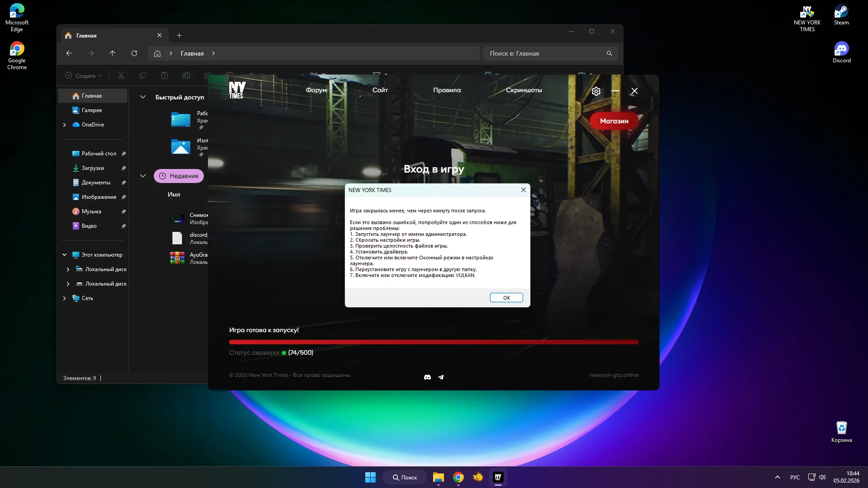Click the red launcher progress bar
868x488 pixels.
coord(434,342)
